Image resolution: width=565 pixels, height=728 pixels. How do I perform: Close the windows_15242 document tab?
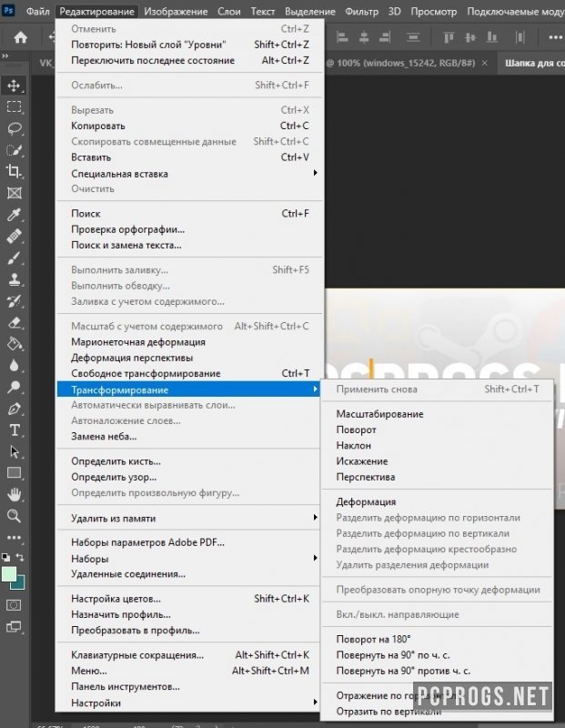(485, 63)
